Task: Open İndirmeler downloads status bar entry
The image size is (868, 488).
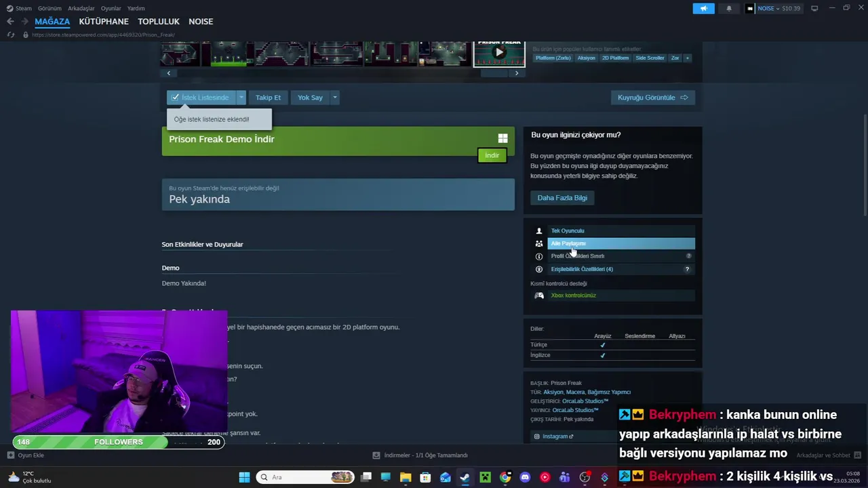Action: pyautogui.click(x=420, y=455)
